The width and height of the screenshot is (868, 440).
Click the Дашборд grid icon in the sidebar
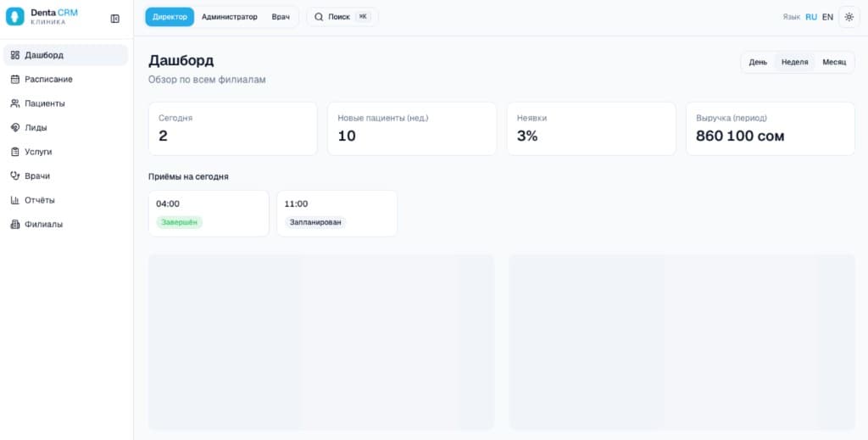pyautogui.click(x=15, y=55)
